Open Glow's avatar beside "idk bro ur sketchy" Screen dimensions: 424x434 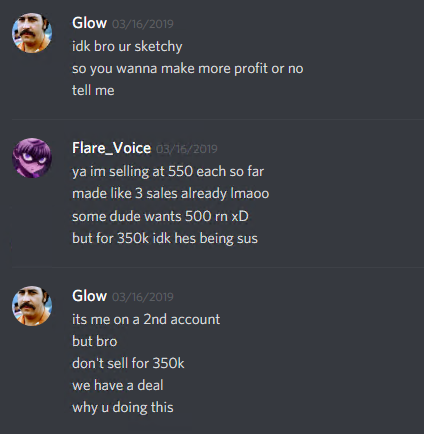32,33
